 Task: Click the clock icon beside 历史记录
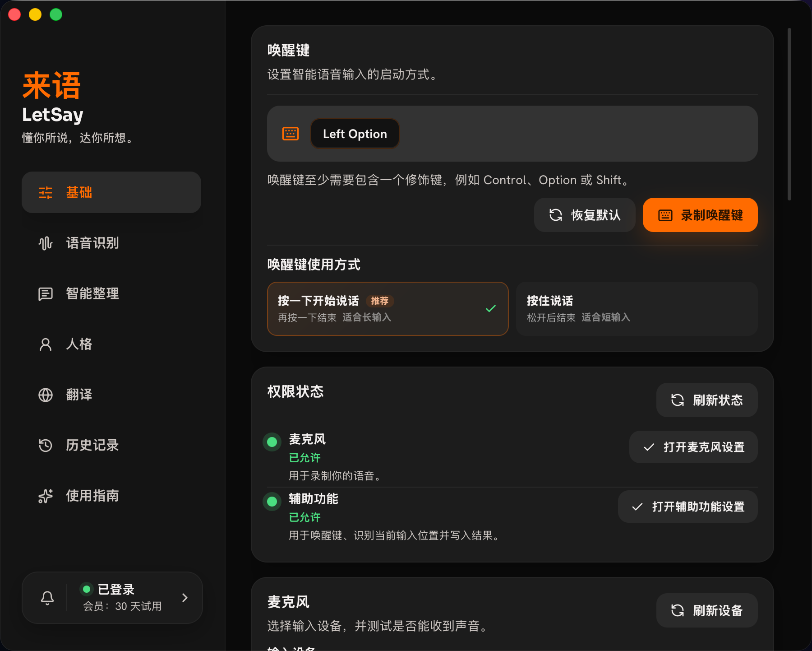46,446
